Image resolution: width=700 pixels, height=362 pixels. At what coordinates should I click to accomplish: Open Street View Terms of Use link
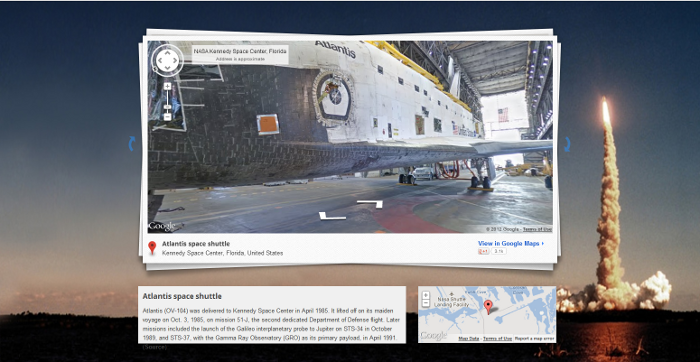tap(538, 229)
